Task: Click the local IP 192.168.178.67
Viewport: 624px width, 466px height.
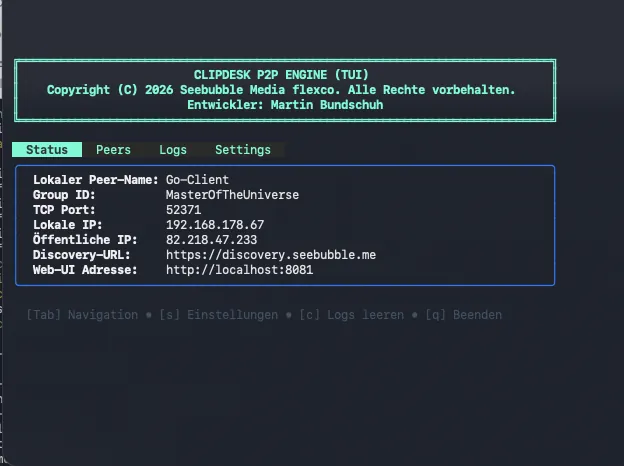Action: [x=215, y=225]
